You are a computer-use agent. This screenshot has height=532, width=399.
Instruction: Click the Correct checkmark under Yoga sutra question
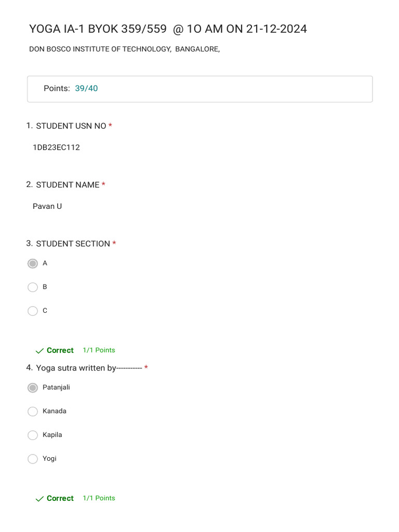[40, 499]
